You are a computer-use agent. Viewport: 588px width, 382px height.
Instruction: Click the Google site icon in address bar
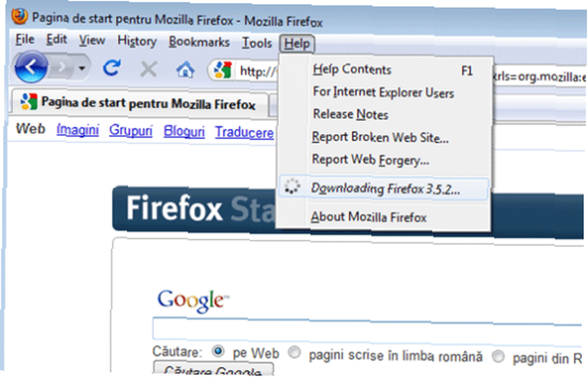[222, 70]
